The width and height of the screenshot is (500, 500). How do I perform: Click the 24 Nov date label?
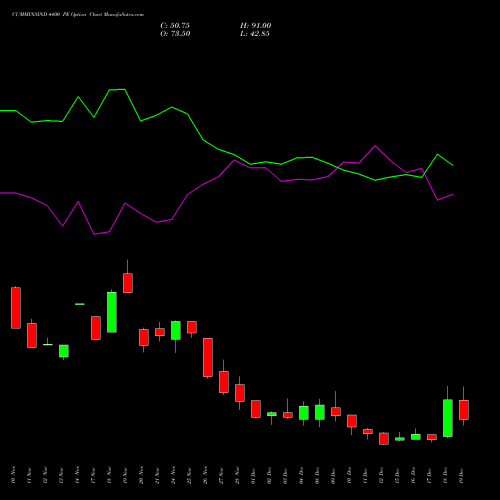(x=173, y=476)
